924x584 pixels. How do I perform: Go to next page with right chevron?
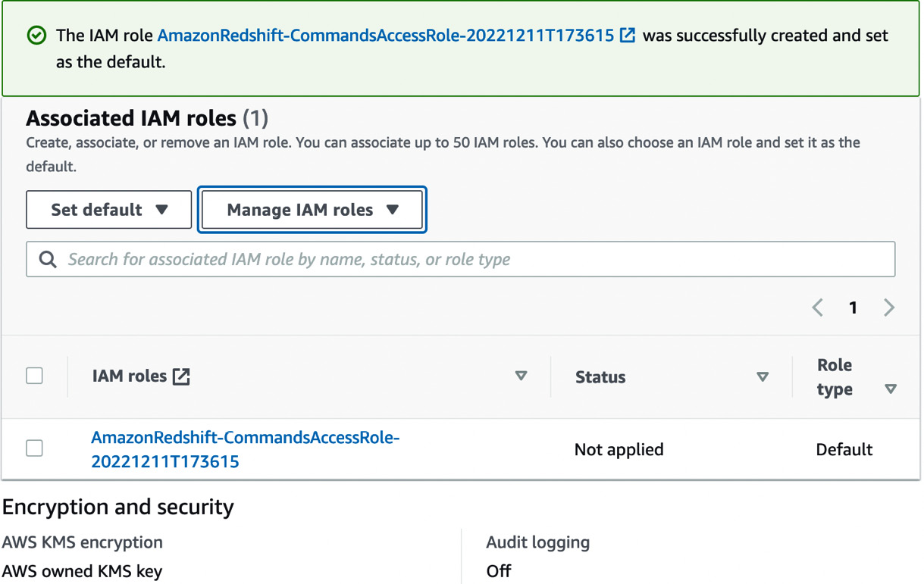point(889,308)
